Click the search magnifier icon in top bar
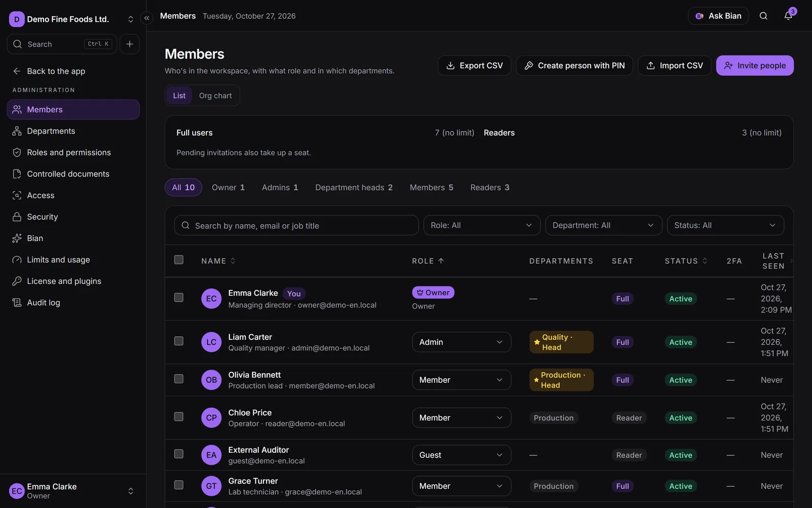The height and width of the screenshot is (508, 812). [763, 16]
